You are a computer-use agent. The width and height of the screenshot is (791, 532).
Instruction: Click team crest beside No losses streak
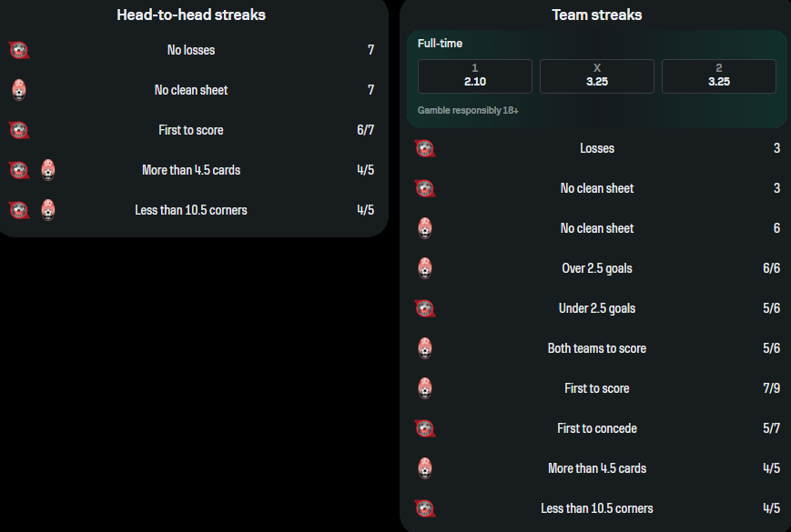click(x=19, y=50)
